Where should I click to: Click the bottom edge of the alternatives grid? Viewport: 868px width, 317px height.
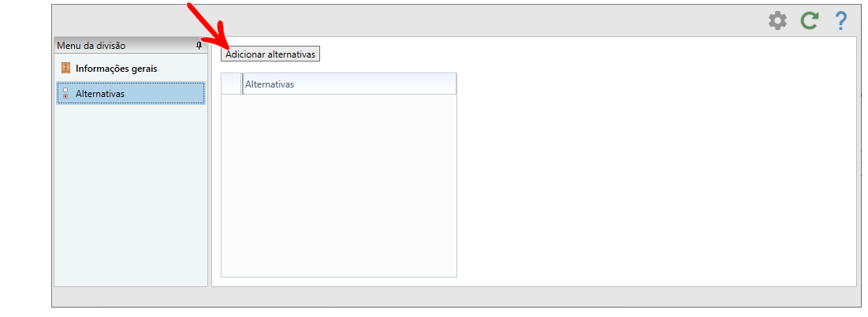pos(339,277)
